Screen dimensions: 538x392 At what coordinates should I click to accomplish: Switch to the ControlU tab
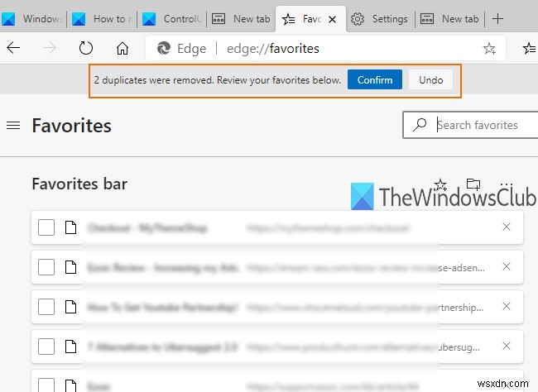pyautogui.click(x=172, y=19)
